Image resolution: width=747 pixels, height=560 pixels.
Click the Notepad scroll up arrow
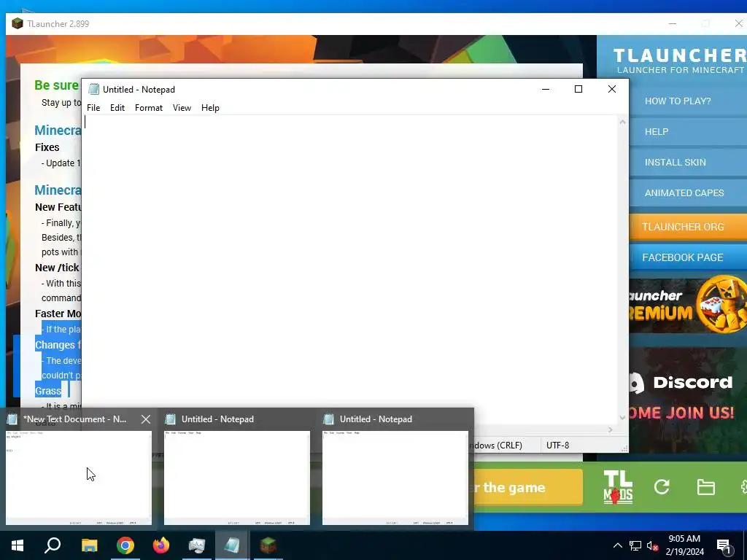tap(622, 122)
